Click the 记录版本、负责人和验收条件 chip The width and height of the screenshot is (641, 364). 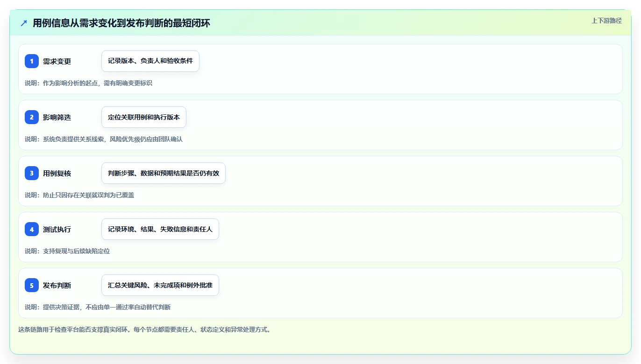click(150, 61)
